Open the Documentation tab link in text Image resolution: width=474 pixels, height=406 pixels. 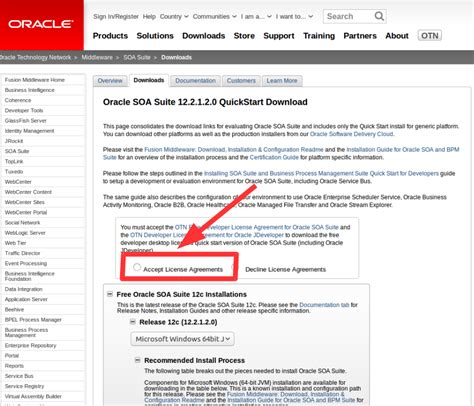[324, 305]
